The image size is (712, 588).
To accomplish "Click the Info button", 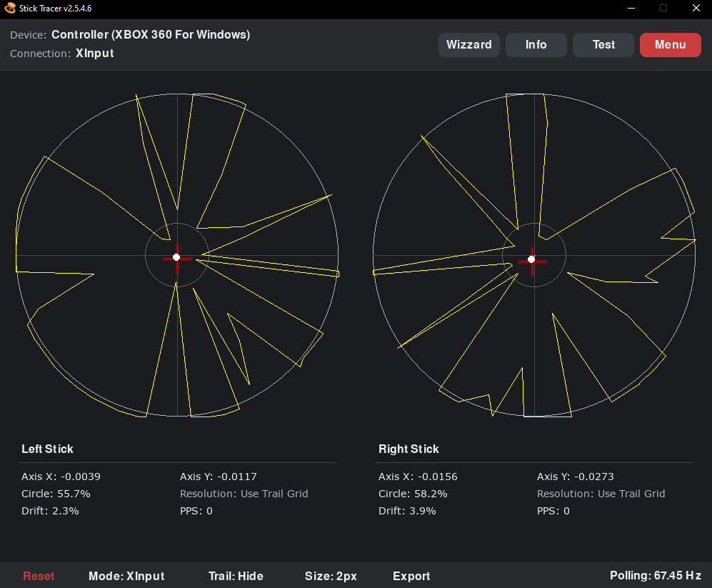I will (x=536, y=44).
